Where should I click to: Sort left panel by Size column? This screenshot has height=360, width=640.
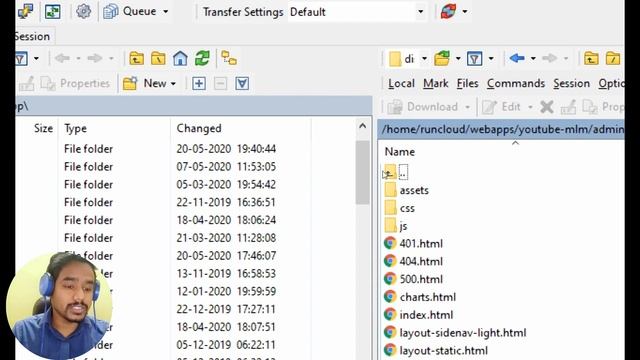pyautogui.click(x=43, y=129)
